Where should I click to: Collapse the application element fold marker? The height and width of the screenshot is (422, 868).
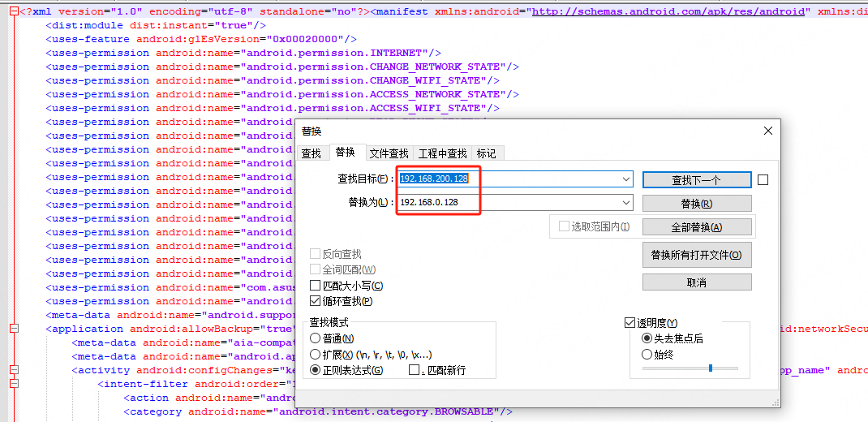click(x=14, y=329)
